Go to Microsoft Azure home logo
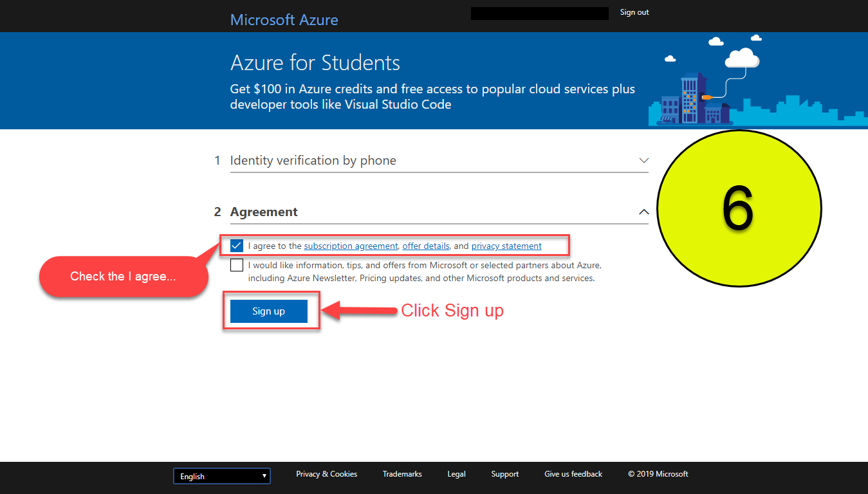Viewport: 868px width, 494px height. [x=284, y=19]
